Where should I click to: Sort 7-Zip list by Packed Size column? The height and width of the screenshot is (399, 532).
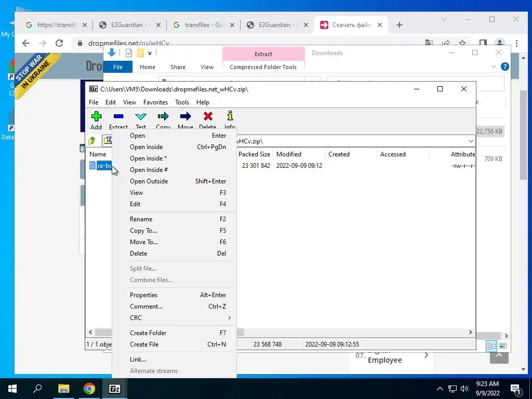[x=254, y=154]
